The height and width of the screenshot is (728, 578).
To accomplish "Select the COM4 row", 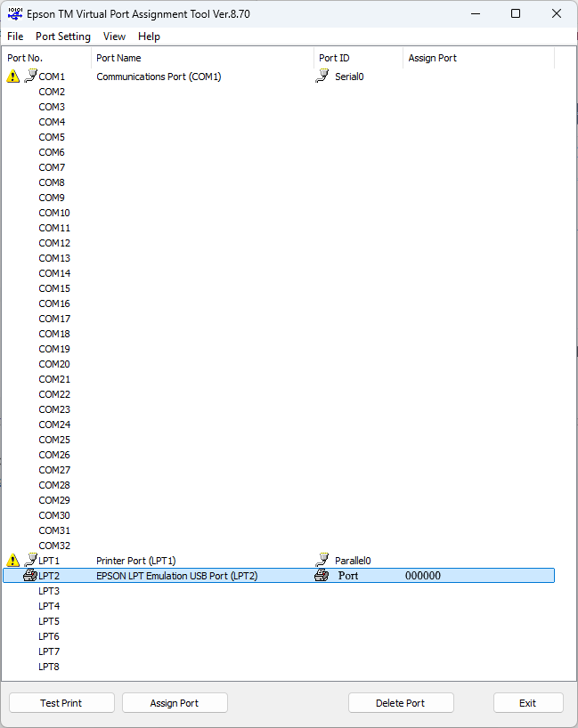I will coord(52,122).
